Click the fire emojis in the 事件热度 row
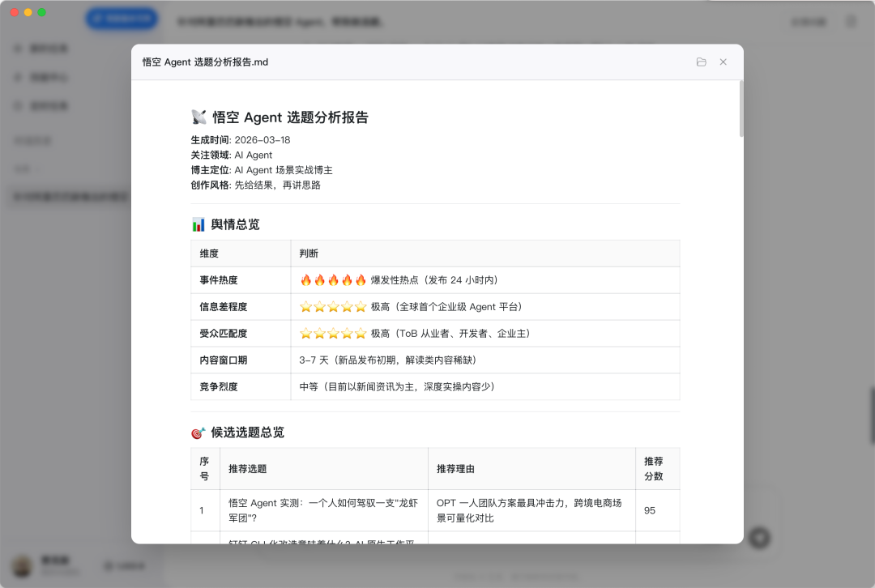875x588 pixels. pyautogui.click(x=333, y=280)
